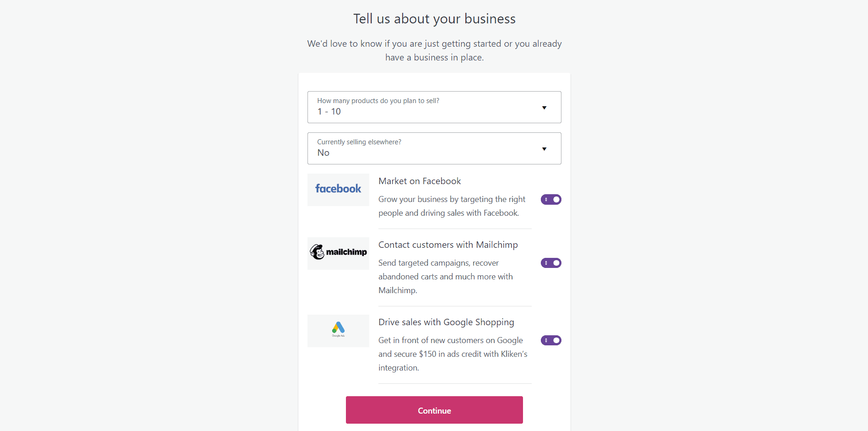Click the arrow beside the 1 - 10 value
Screen dimensions: 868x431
point(544,108)
